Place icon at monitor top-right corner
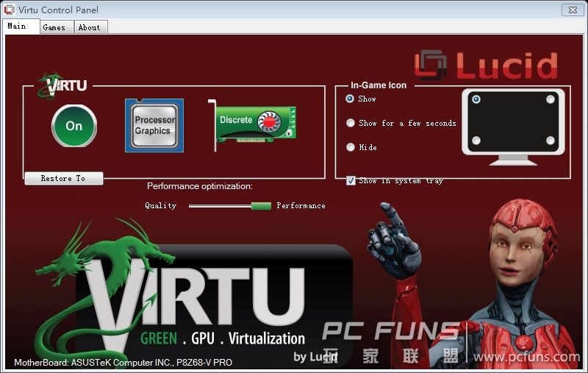 pos(550,99)
